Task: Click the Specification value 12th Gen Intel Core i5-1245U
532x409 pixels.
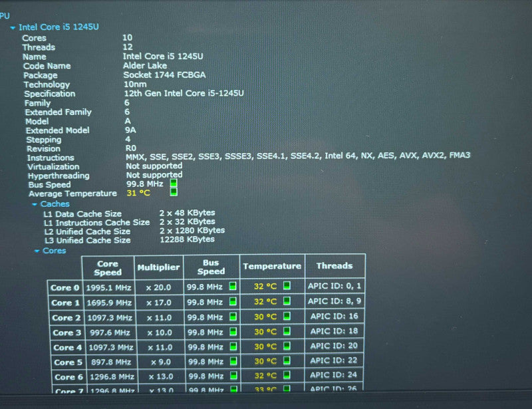Action: pos(184,93)
